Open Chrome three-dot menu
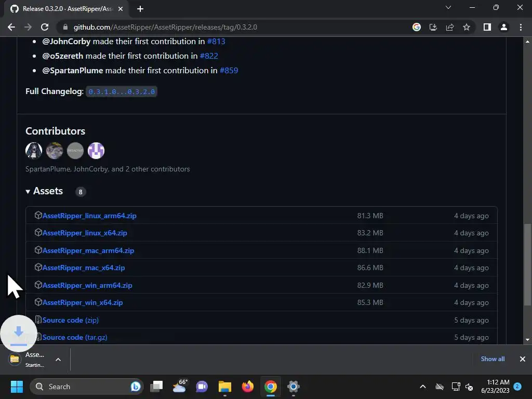Screen dimensions: 532x399 521,27
